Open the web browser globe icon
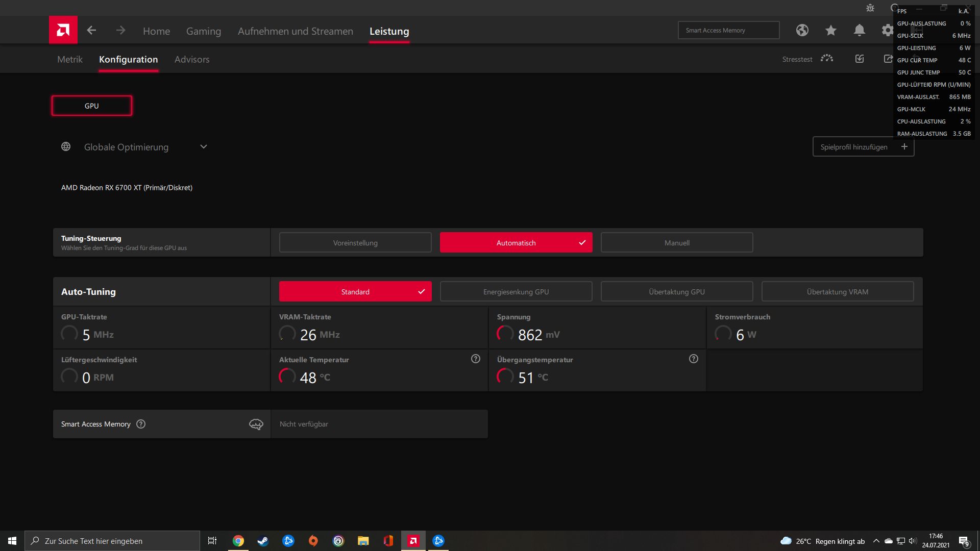Viewport: 980px width, 551px height. [x=802, y=31]
